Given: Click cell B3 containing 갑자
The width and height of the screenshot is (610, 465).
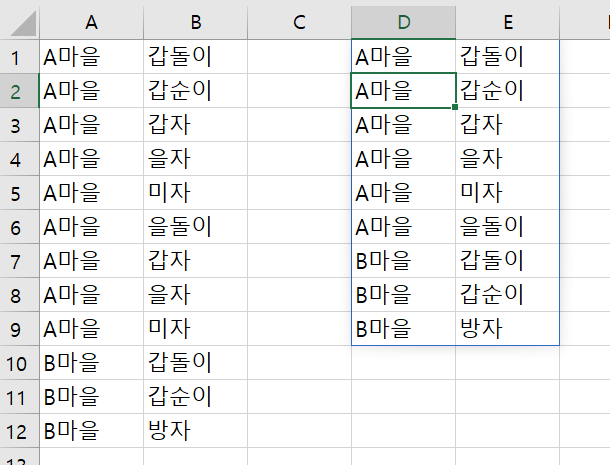Looking at the screenshot, I should click(196, 125).
